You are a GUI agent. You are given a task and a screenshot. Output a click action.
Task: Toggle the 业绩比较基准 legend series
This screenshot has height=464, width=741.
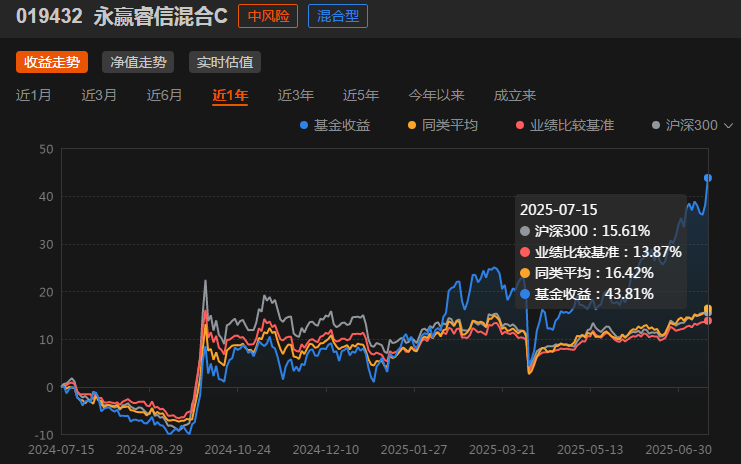click(565, 125)
